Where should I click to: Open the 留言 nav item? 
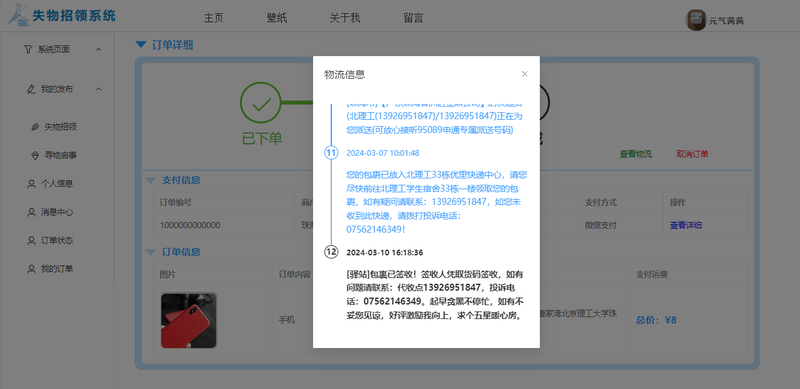pos(413,18)
